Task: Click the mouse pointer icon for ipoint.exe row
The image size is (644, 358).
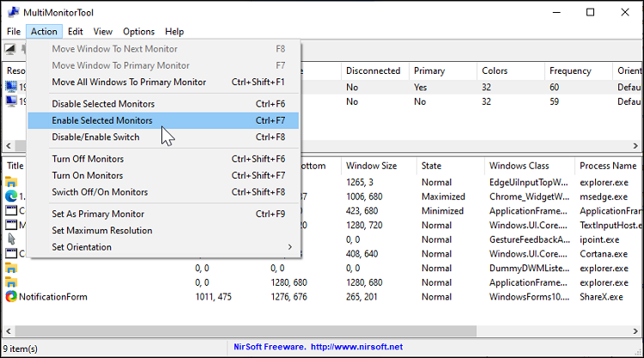Action: 11,239
